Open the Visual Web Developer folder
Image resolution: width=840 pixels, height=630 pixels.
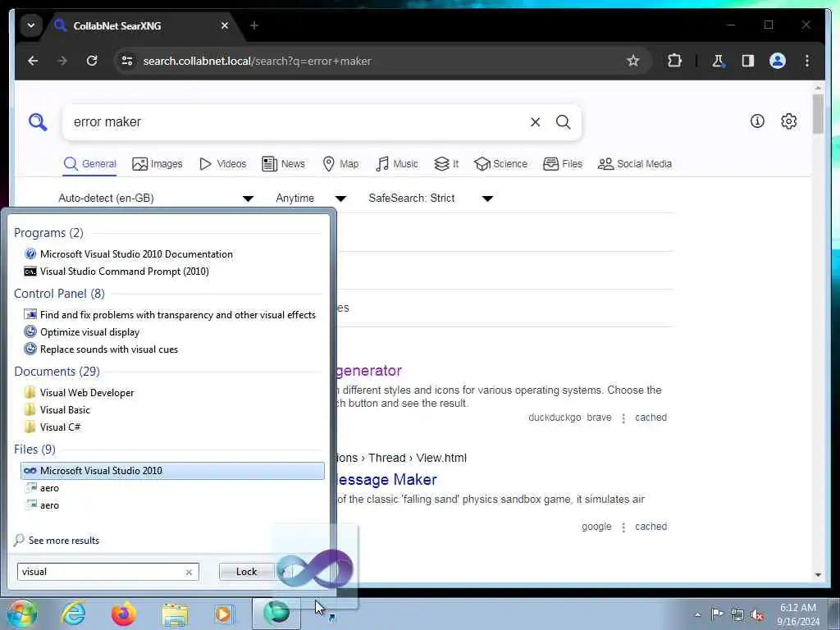(80, 393)
